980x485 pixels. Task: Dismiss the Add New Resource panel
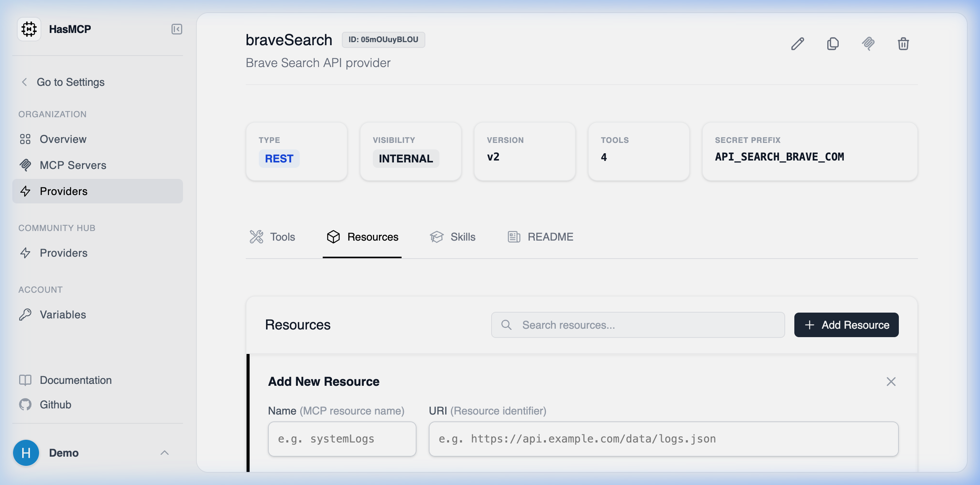pyautogui.click(x=891, y=381)
